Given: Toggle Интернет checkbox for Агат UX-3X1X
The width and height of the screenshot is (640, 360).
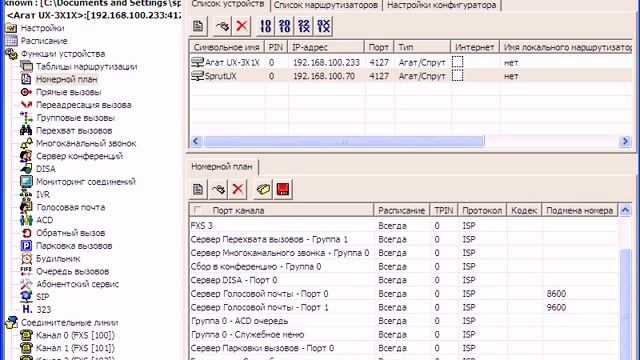Looking at the screenshot, I should (x=458, y=62).
